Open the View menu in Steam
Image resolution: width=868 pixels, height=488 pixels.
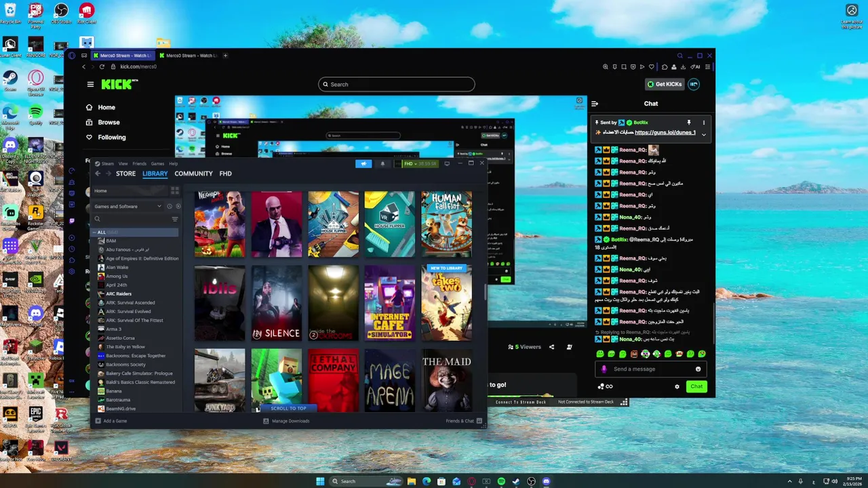click(x=123, y=163)
